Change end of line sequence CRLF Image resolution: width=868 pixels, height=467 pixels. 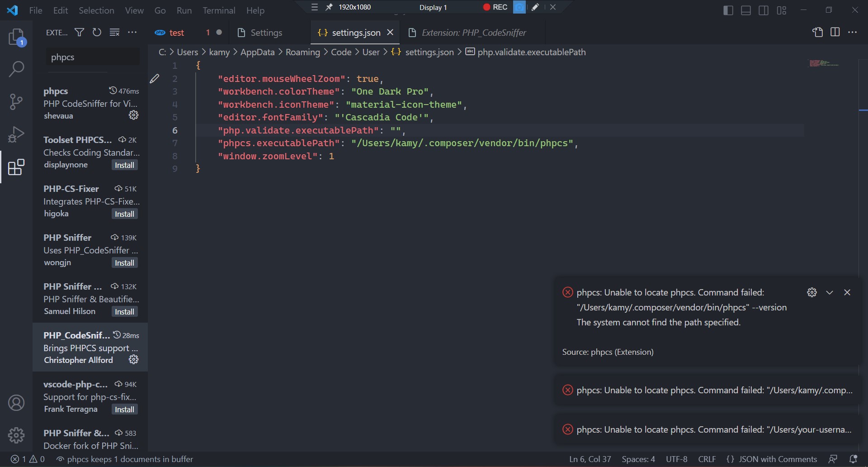(x=707, y=459)
